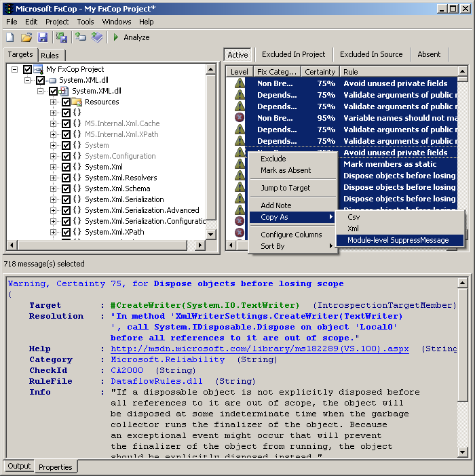Image resolution: width=475 pixels, height=476 pixels.
Task: Uncheck the My FxCop Project checkbox
Action: click(x=27, y=70)
